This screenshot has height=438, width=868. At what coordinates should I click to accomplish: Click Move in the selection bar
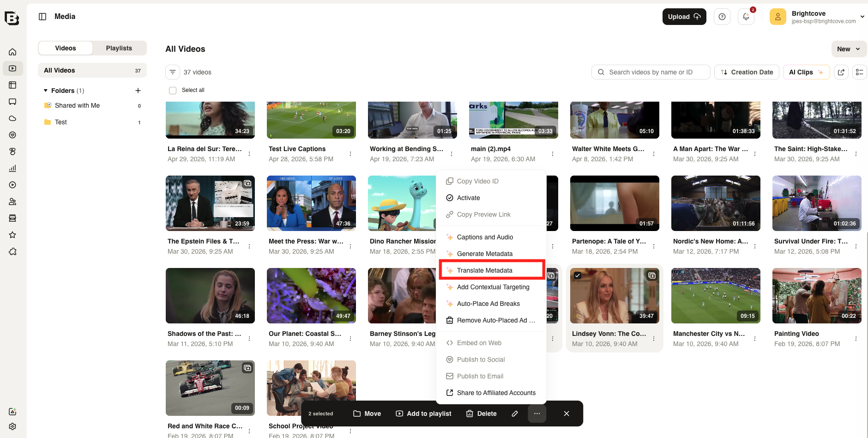coord(367,414)
